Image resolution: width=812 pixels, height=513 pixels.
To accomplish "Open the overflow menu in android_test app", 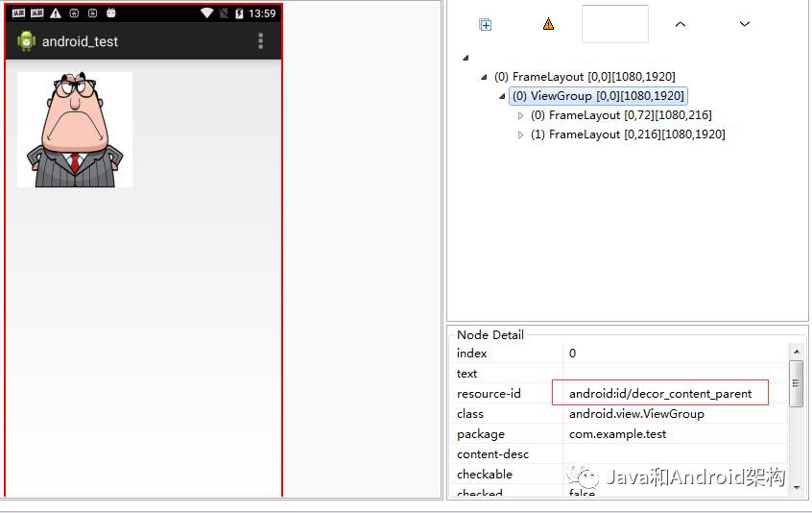I will 260,41.
